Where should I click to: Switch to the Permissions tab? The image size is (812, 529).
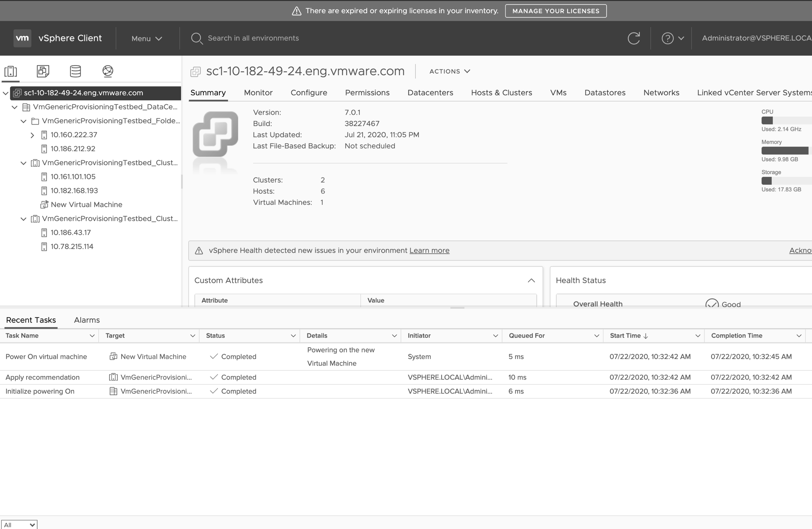coord(367,93)
